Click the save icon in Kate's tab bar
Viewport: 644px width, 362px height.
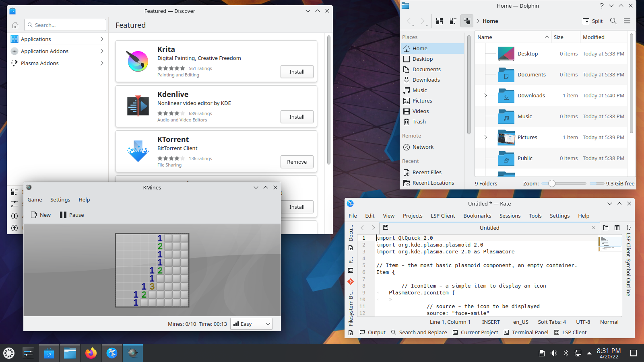click(385, 228)
